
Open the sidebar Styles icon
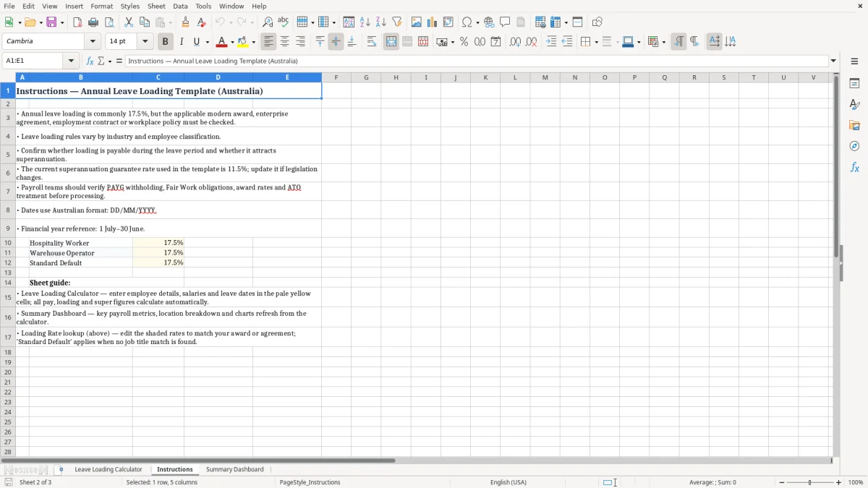[854, 104]
